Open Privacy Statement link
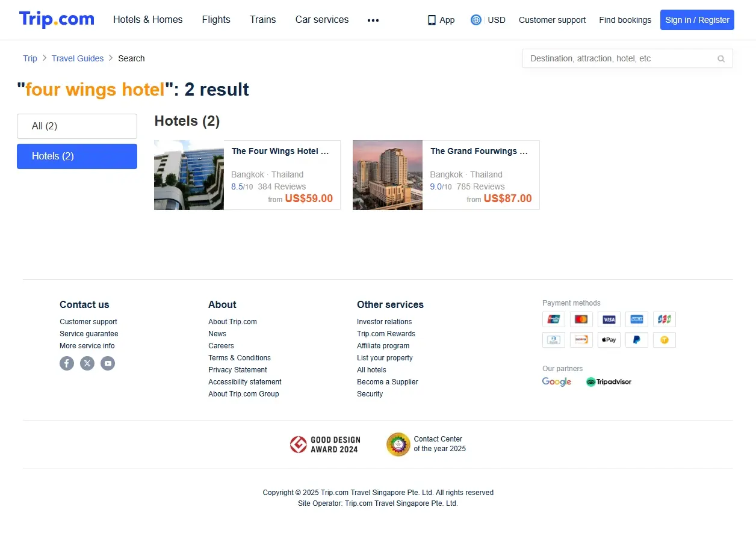 click(x=238, y=370)
